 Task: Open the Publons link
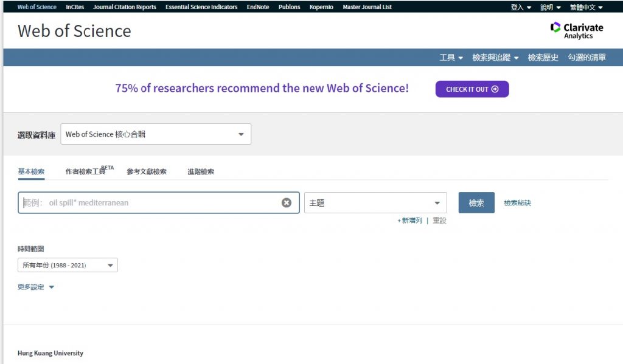pyautogui.click(x=289, y=7)
